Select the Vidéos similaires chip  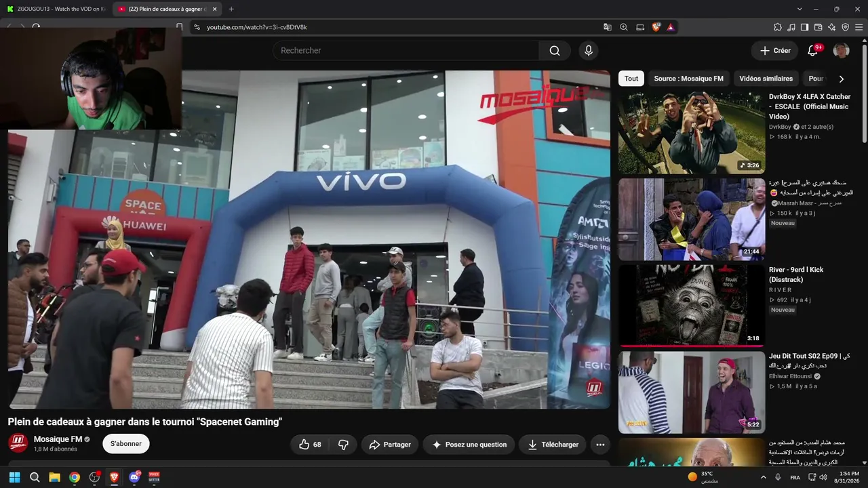pyautogui.click(x=766, y=79)
